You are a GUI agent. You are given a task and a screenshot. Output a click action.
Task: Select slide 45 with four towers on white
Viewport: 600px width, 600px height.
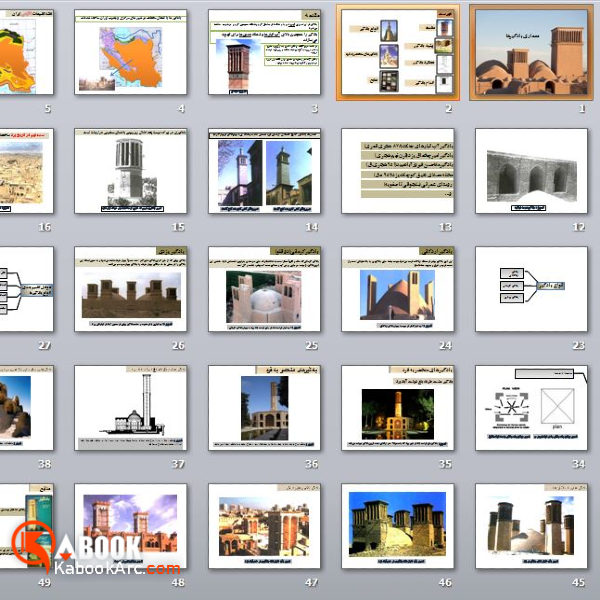coord(531,526)
